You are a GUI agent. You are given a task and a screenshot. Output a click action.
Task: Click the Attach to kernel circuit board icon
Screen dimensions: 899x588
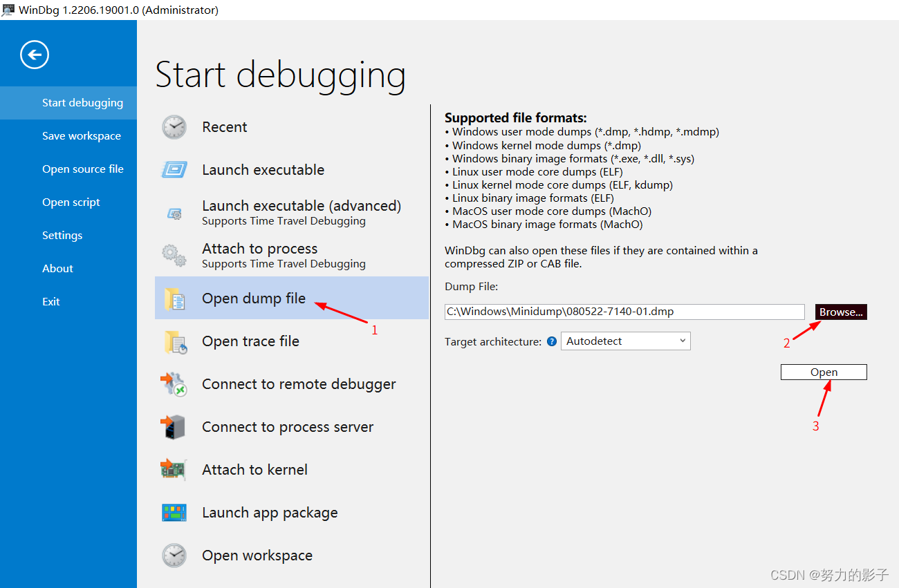(174, 470)
